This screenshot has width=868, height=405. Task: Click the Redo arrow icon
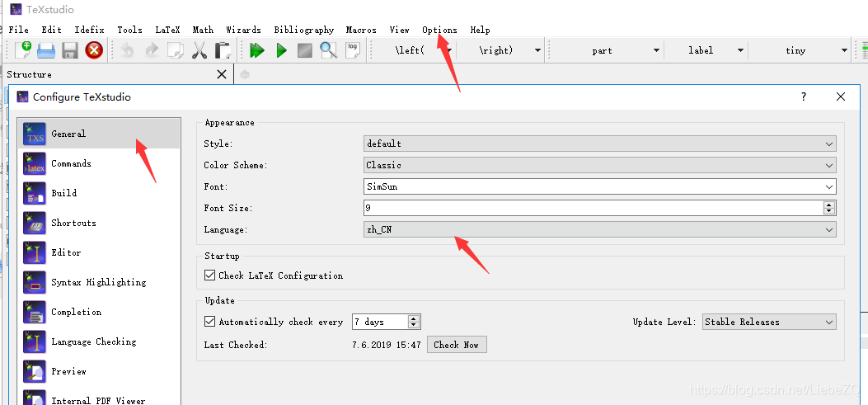point(151,50)
